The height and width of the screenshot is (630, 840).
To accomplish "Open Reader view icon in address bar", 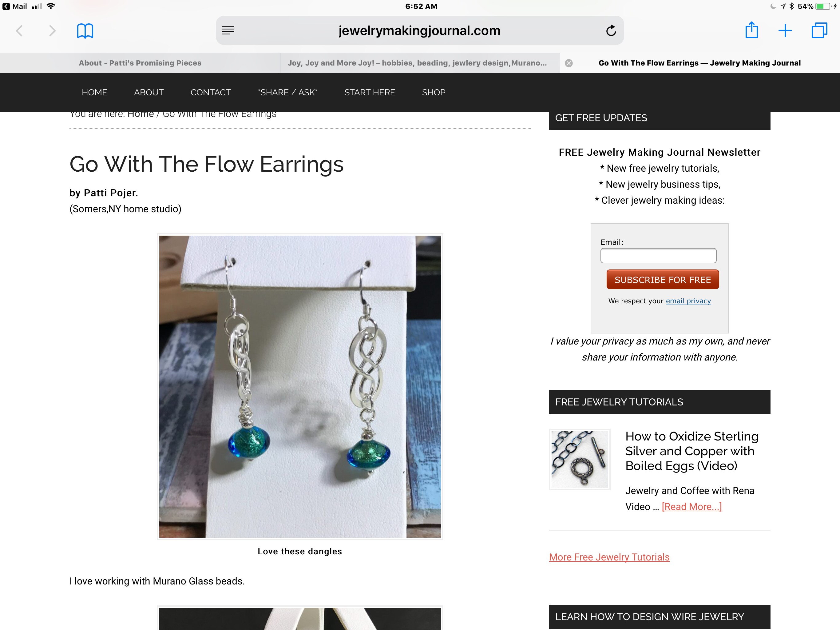I will (x=228, y=30).
